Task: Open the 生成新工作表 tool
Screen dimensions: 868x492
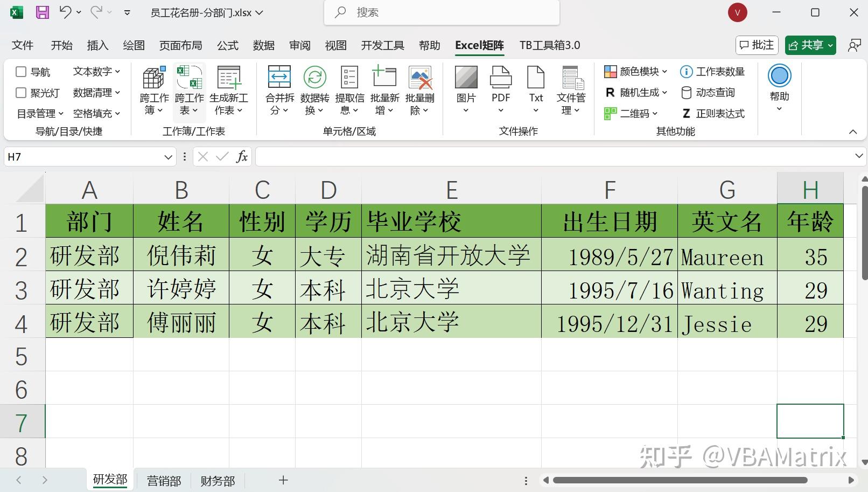Action: pyautogui.click(x=229, y=79)
